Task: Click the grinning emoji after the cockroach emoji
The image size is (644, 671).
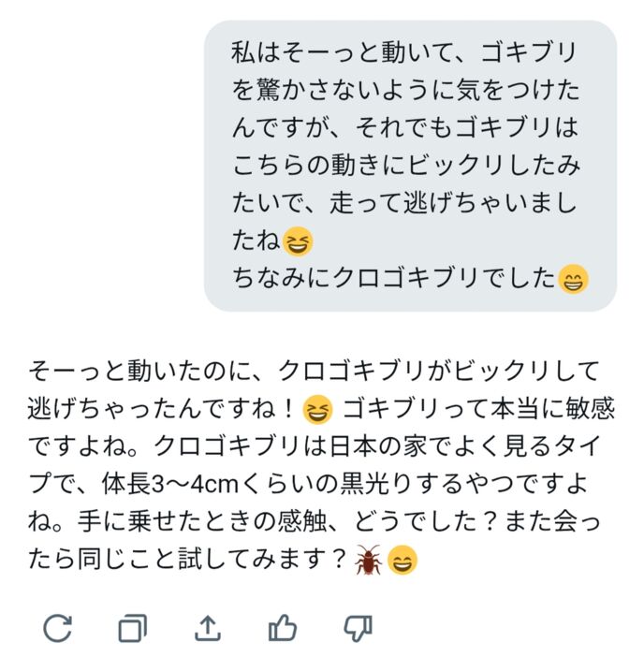Action: (x=402, y=561)
